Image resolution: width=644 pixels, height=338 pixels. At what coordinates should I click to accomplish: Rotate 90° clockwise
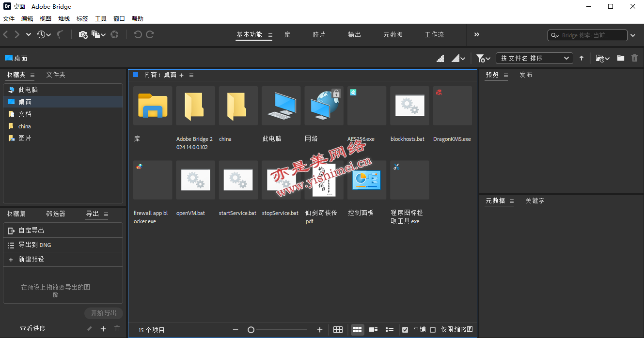150,34
